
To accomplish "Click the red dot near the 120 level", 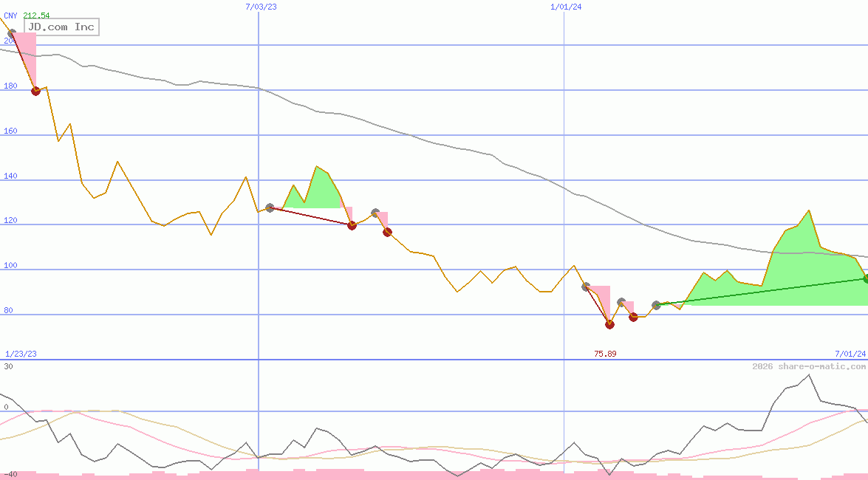I will 352,225.
